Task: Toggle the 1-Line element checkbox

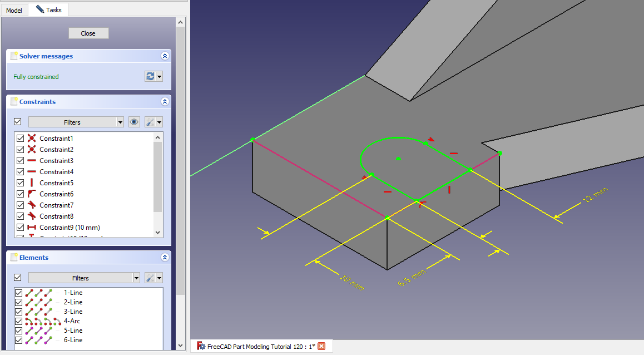Action: 19,293
